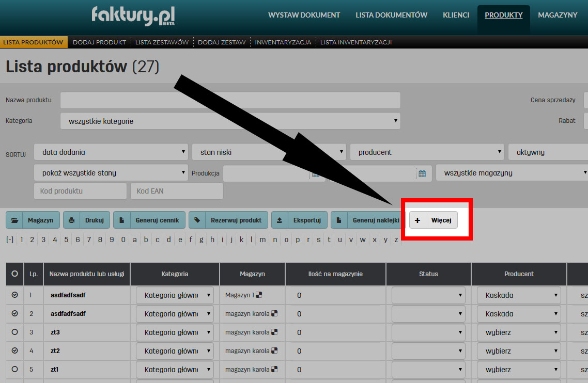This screenshot has height=383, width=588.
Task: Click warehouse icon next to Magazyn 1
Action: tap(259, 295)
